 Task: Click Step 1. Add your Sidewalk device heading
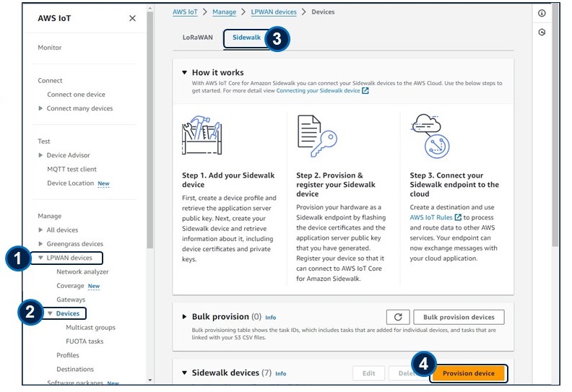coord(228,180)
